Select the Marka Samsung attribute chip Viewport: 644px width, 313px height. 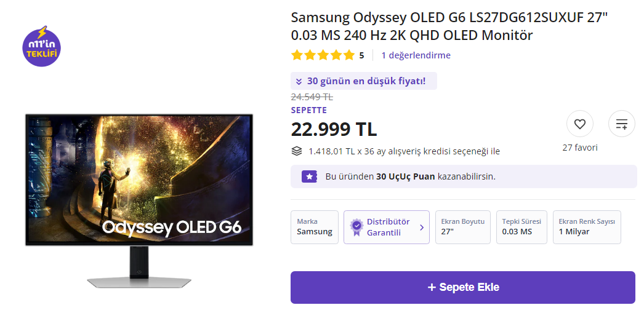(x=314, y=227)
